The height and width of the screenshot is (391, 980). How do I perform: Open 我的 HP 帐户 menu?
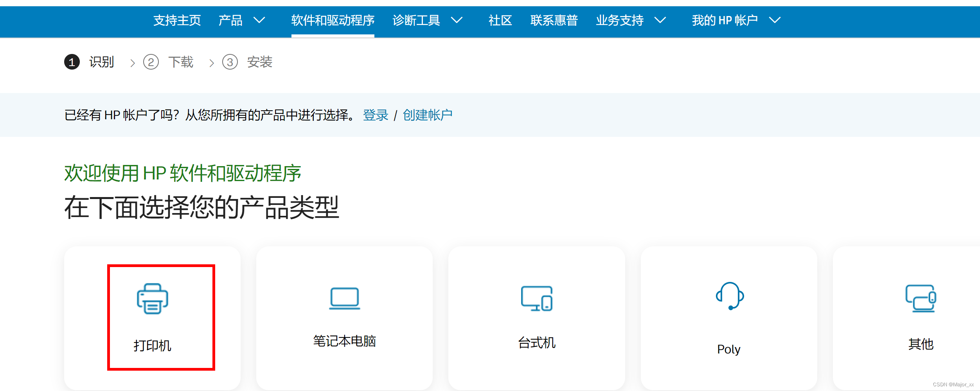pyautogui.click(x=725, y=20)
